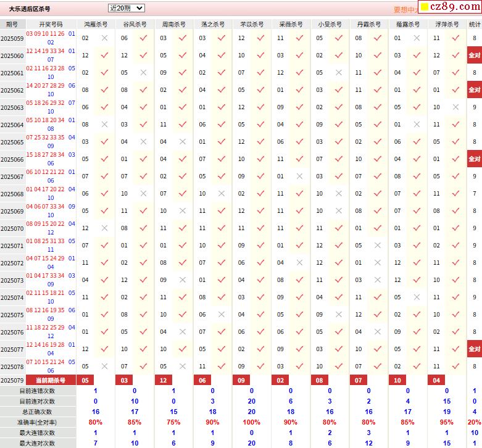Click the 开奖号码 column header
This screenshot has width=482, height=448.
51,24
